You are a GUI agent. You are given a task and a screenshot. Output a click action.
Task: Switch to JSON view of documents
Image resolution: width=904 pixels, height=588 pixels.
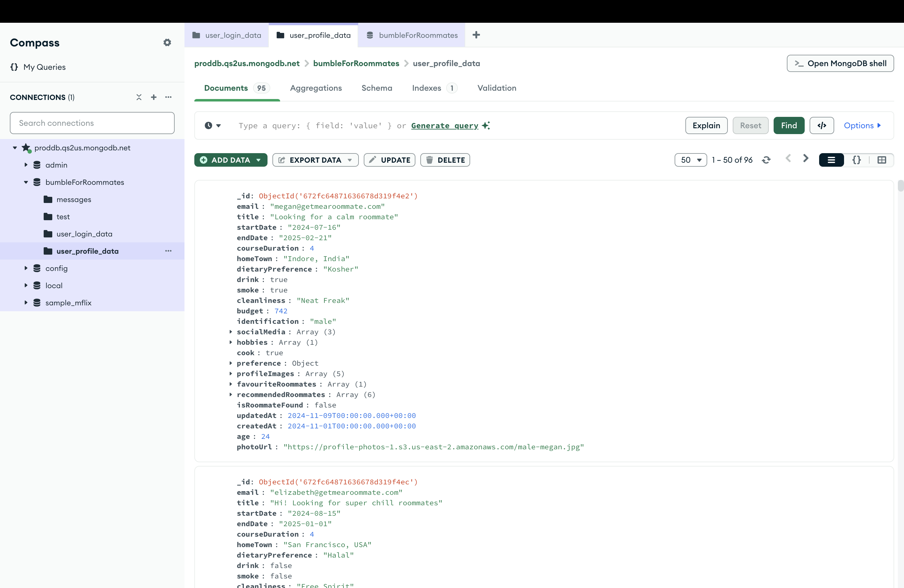[857, 160]
